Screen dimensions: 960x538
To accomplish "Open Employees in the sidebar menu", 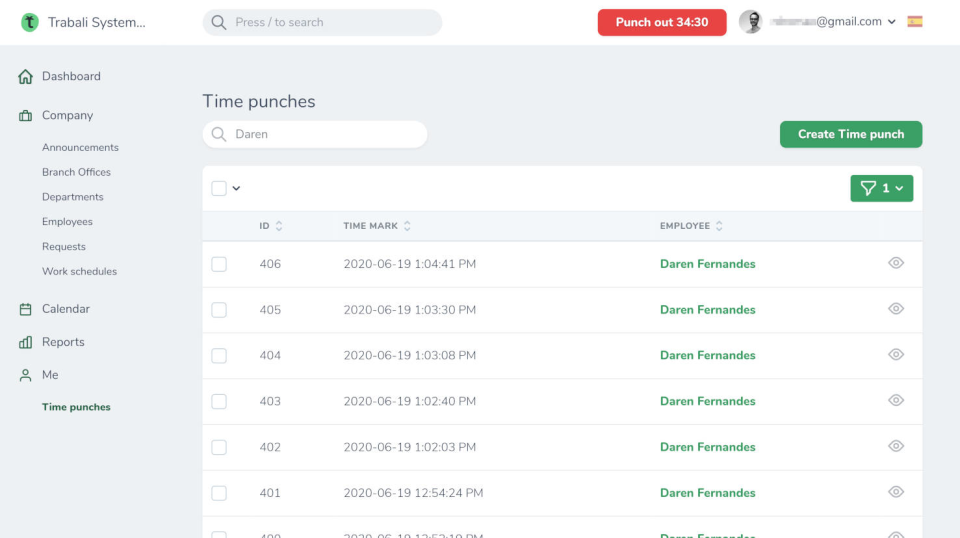I will tap(67, 222).
